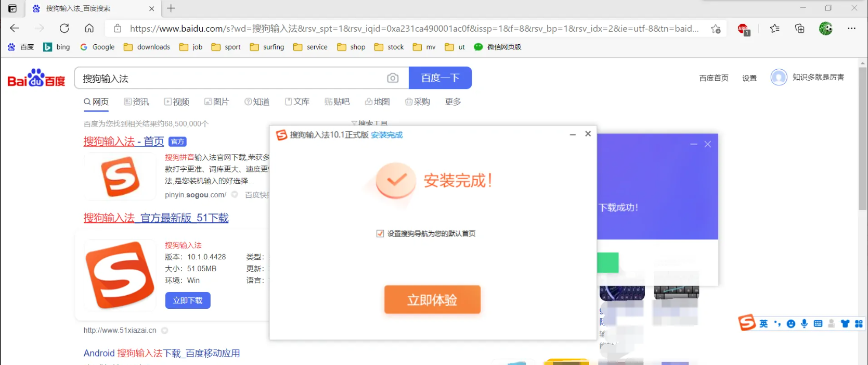Open Android 搜狗输入法下载 result link
Image resolution: width=868 pixels, height=365 pixels.
[162, 353]
